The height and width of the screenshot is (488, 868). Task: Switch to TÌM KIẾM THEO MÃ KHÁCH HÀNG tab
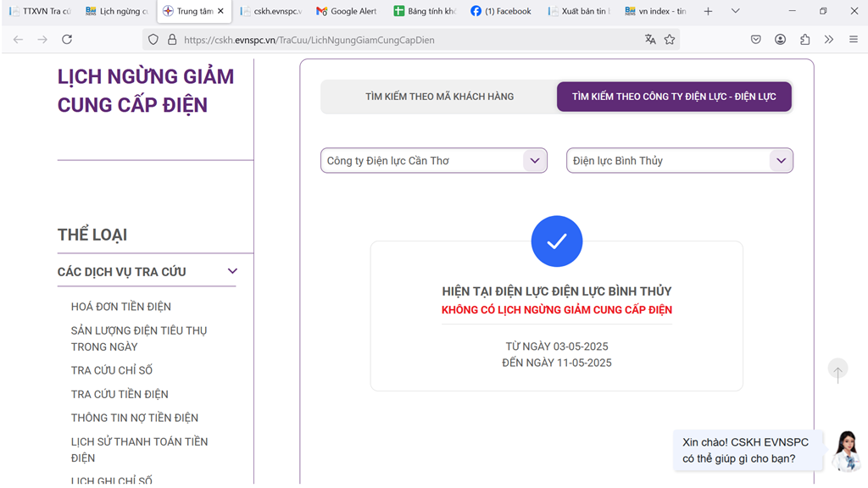click(439, 97)
